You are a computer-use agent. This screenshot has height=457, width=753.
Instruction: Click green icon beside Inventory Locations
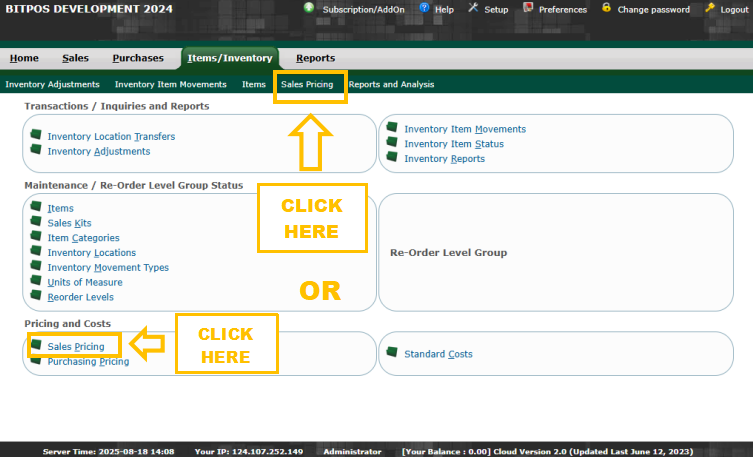36,251
